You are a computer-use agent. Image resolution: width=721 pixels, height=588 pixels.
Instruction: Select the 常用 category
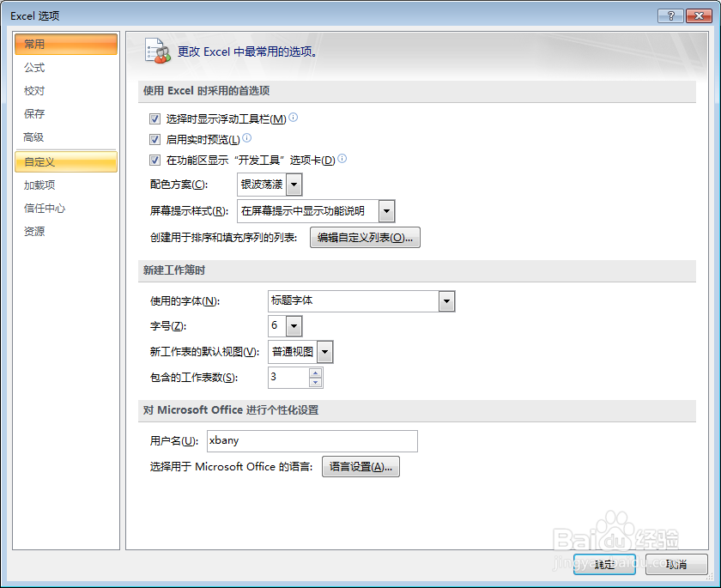click(66, 44)
